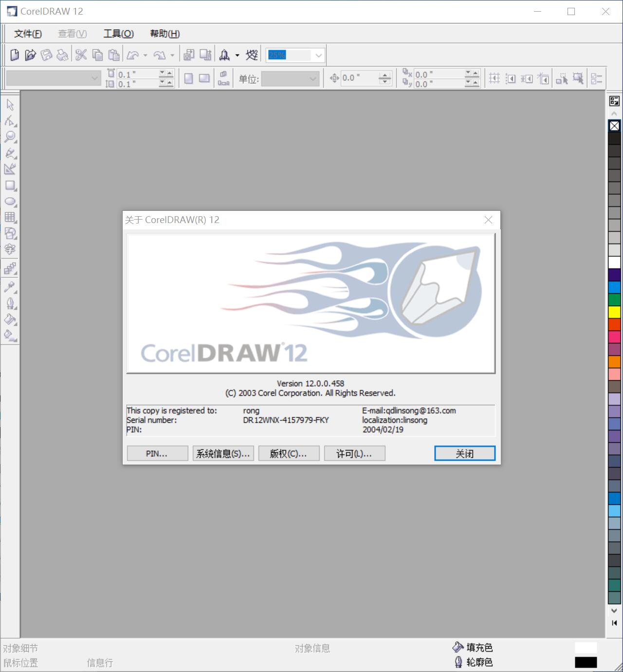Open the 单位 units dropdown

tap(312, 78)
